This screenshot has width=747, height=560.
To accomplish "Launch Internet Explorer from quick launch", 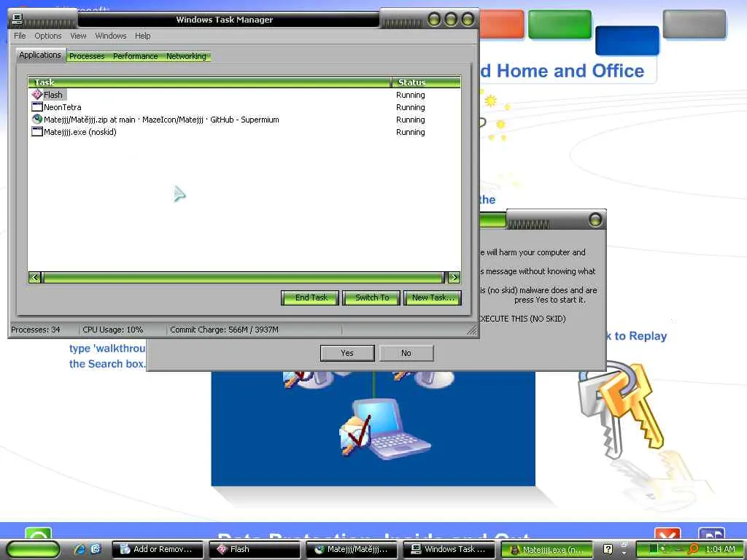I will [x=80, y=549].
